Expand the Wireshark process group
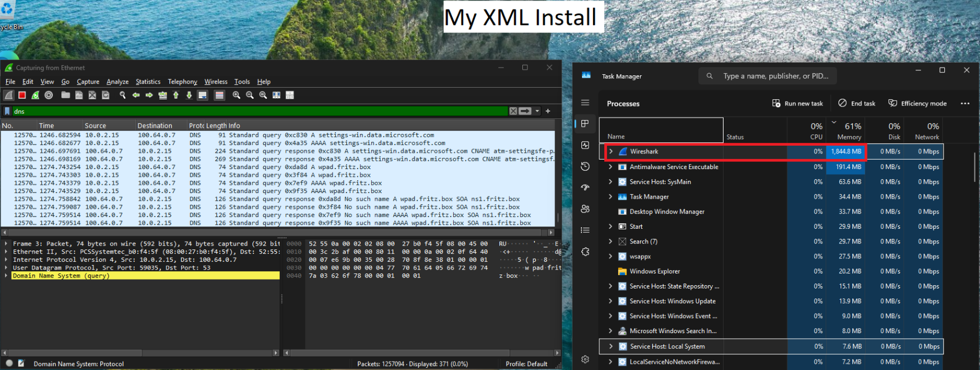This screenshot has height=370, width=980. click(x=611, y=151)
